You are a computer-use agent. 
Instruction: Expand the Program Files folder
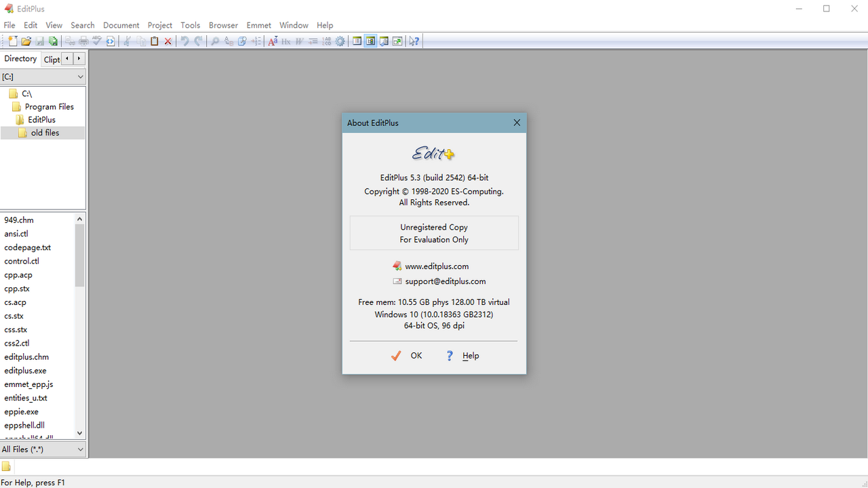[50, 106]
